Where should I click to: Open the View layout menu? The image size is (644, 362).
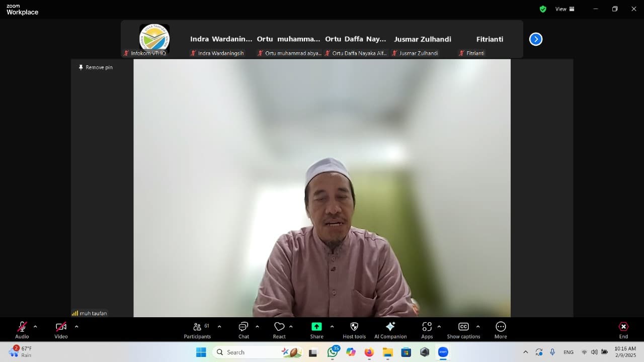coord(564,9)
